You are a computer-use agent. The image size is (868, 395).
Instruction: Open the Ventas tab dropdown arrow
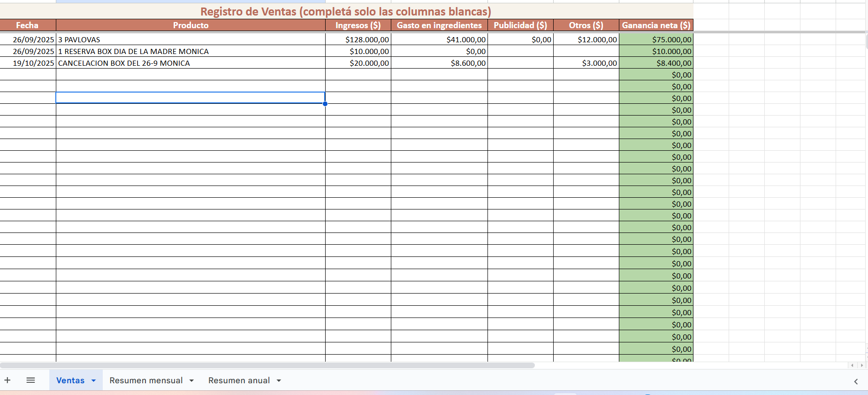tap(93, 380)
